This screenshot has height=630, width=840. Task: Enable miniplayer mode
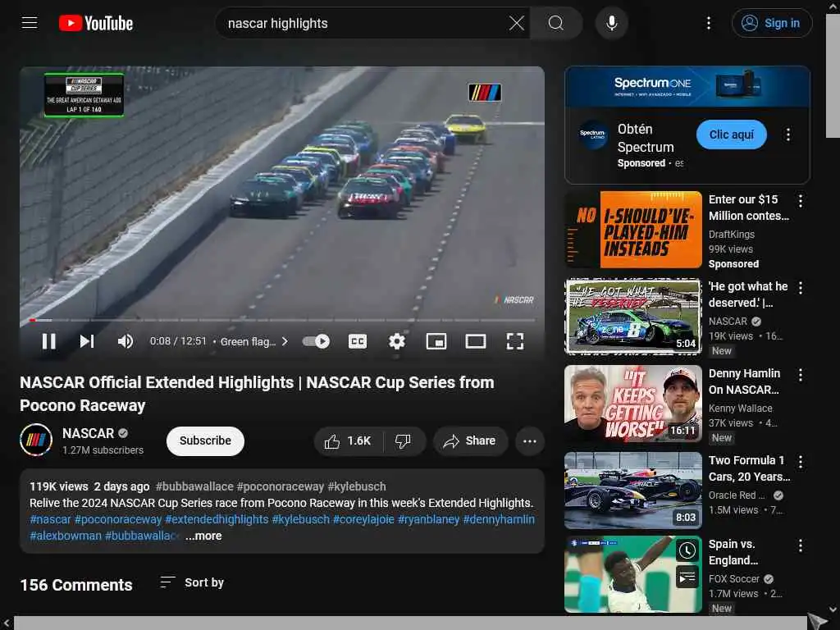[x=436, y=341]
